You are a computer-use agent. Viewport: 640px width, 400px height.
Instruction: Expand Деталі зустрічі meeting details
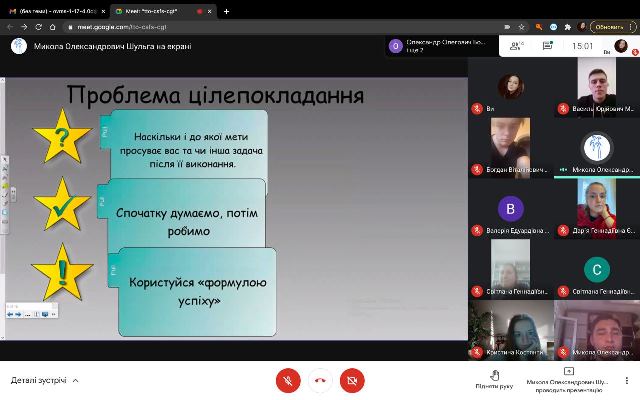(x=44, y=380)
